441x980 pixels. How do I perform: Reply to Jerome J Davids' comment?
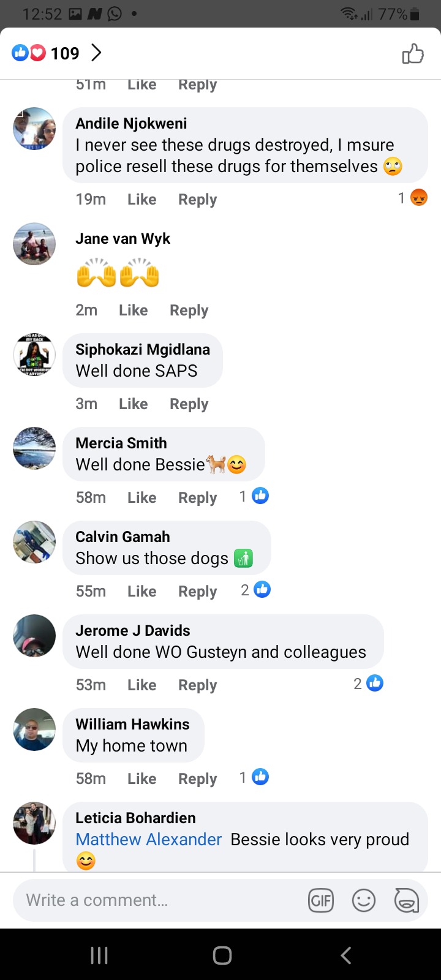[198, 685]
